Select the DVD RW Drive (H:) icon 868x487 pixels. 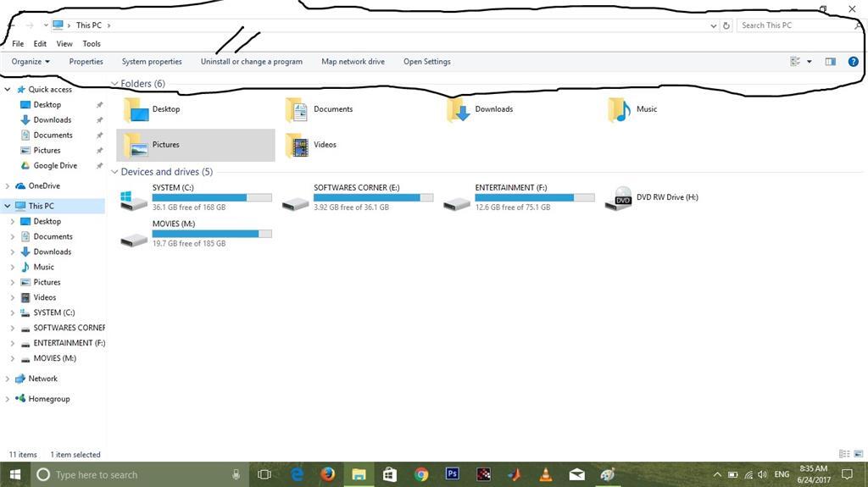click(x=618, y=198)
